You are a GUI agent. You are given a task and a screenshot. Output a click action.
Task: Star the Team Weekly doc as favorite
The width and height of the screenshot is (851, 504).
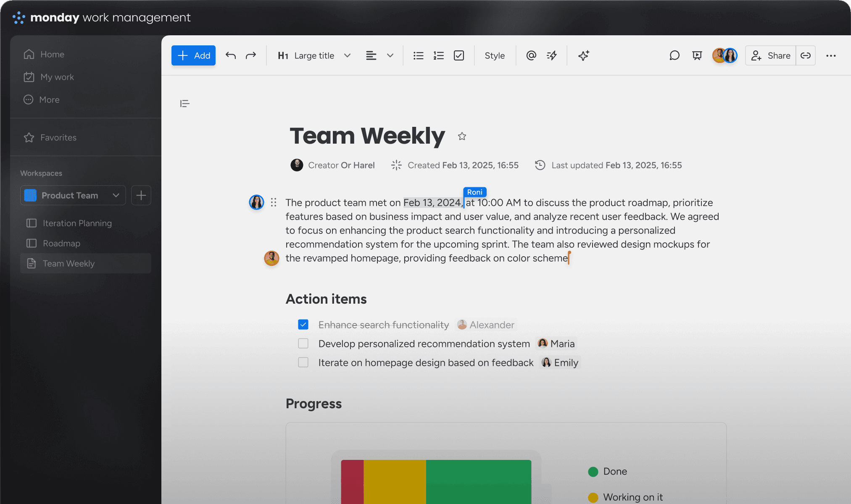pos(462,136)
